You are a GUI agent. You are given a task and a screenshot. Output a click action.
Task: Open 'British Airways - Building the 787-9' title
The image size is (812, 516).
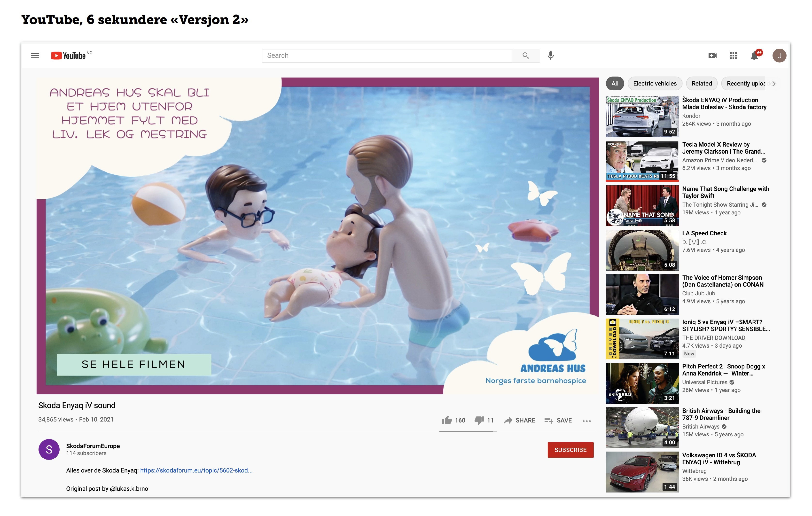point(721,414)
